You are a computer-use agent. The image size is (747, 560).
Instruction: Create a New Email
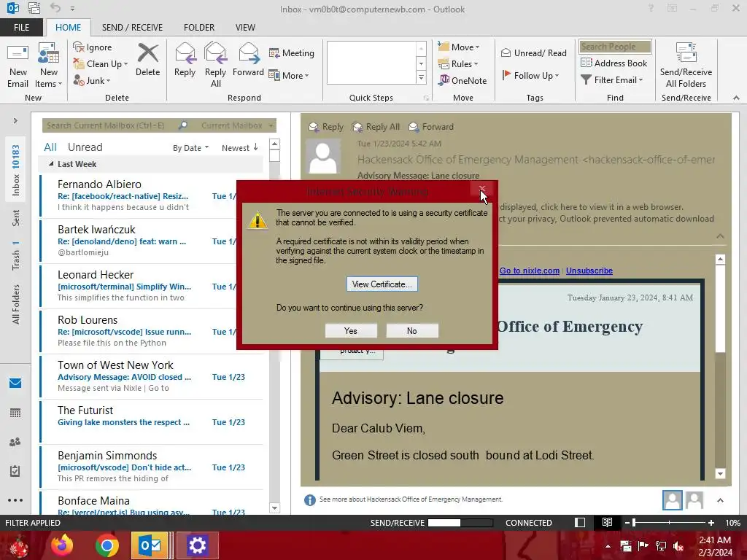(18, 66)
